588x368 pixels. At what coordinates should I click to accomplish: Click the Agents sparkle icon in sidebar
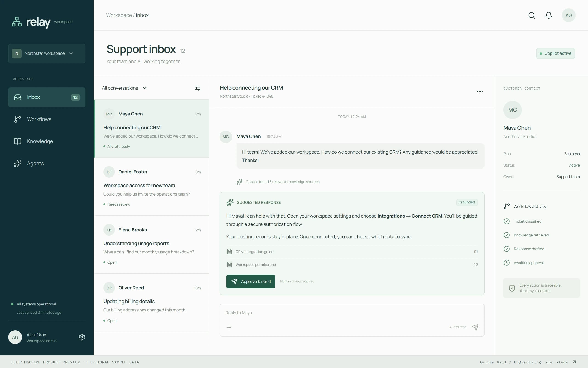(x=18, y=163)
